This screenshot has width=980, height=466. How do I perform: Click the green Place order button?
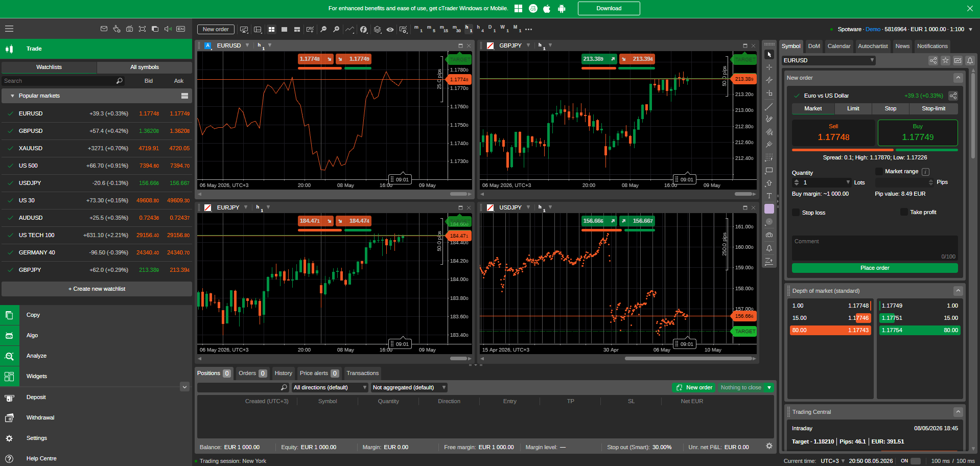[x=875, y=268]
